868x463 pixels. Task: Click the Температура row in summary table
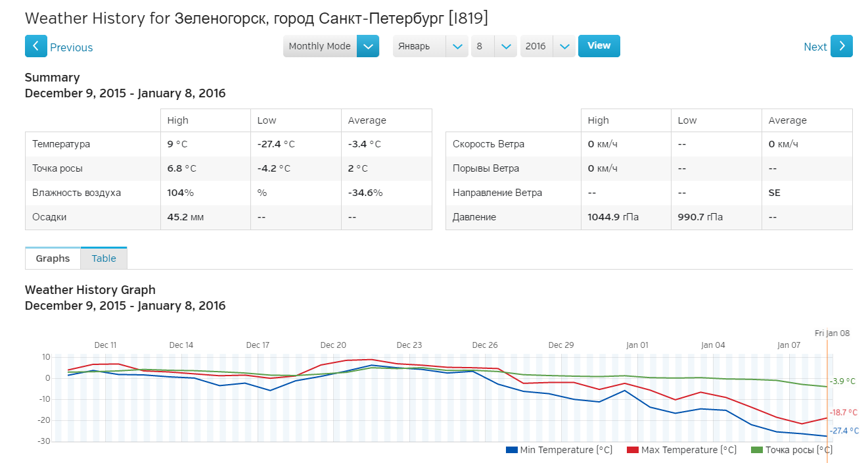(61, 144)
